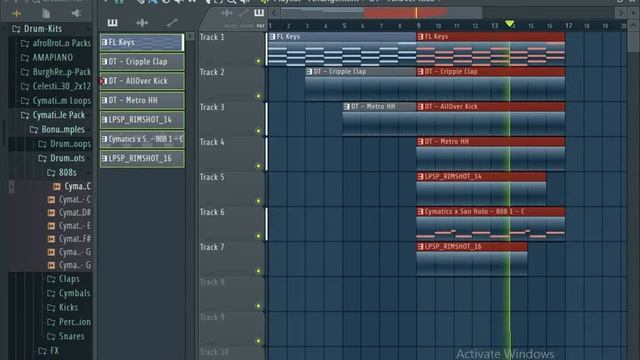640x360 pixels.
Task: Open clip menu of LPSP_RIMSHOT_16 clip
Action: click(420, 247)
